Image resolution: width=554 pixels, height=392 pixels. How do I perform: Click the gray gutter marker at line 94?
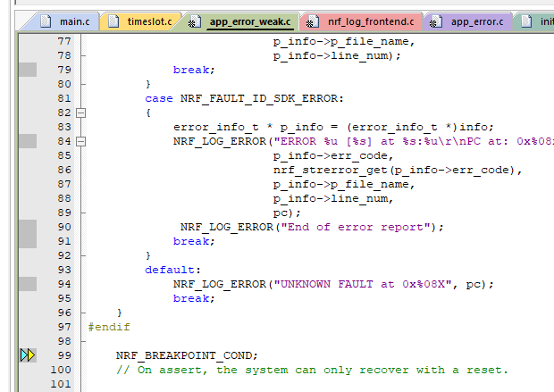tap(28, 284)
